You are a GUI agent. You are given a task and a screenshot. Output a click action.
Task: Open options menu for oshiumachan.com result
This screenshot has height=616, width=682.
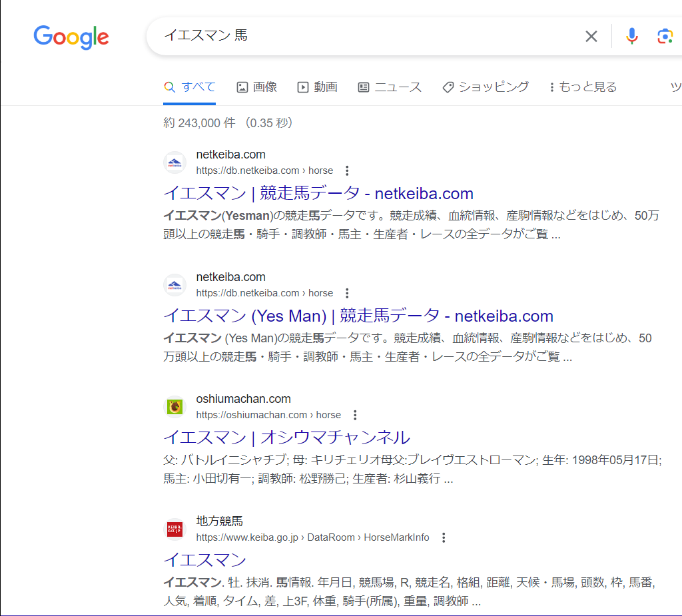[355, 415]
